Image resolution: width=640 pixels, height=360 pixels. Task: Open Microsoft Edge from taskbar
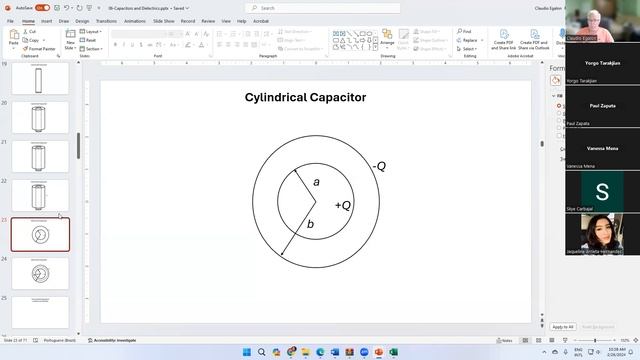(320, 352)
